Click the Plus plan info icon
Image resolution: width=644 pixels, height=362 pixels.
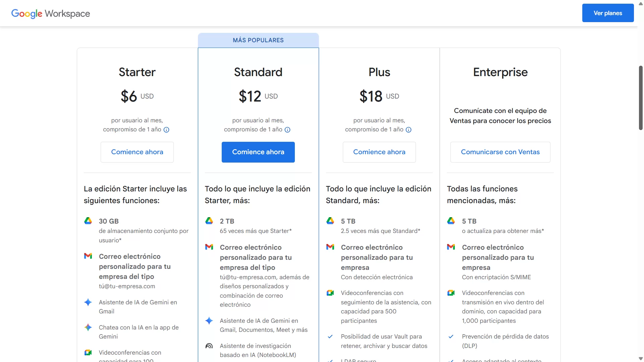click(409, 130)
